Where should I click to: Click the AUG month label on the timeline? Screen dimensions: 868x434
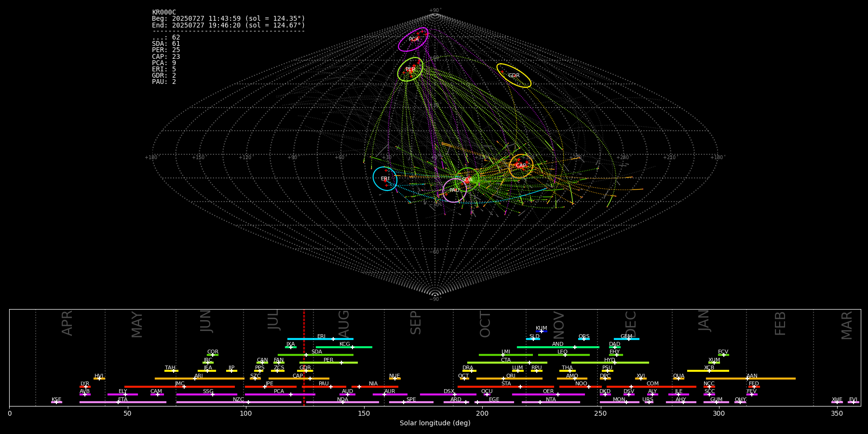[x=344, y=324]
